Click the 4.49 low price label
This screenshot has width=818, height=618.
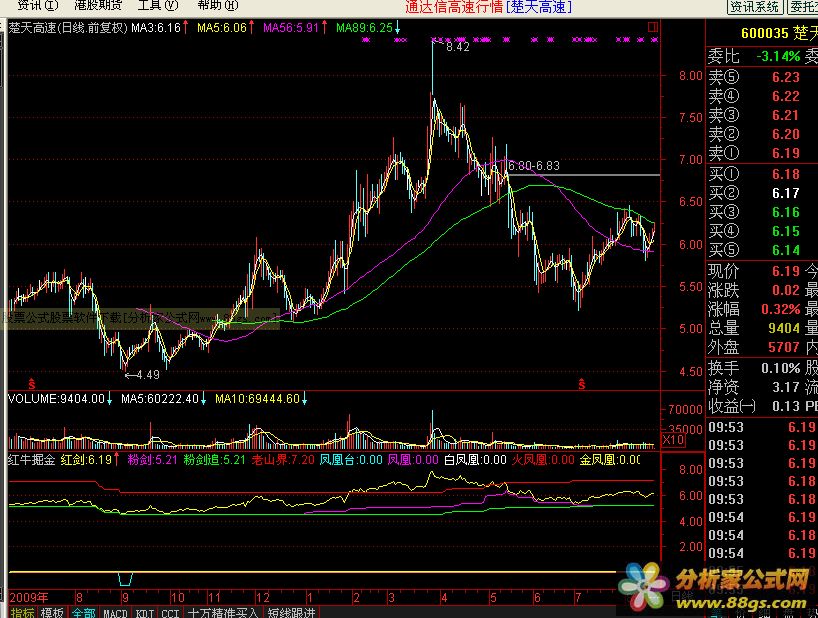pos(148,374)
